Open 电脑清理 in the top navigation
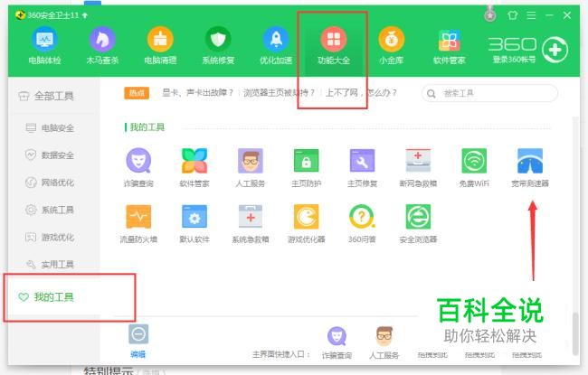 pyautogui.click(x=160, y=45)
